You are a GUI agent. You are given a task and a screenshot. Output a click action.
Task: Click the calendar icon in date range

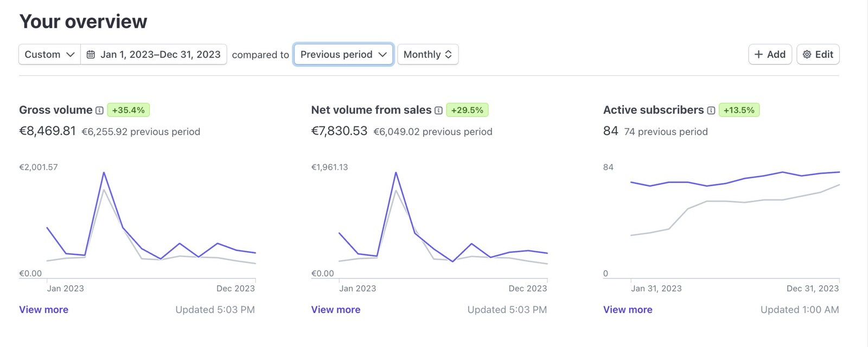point(91,55)
